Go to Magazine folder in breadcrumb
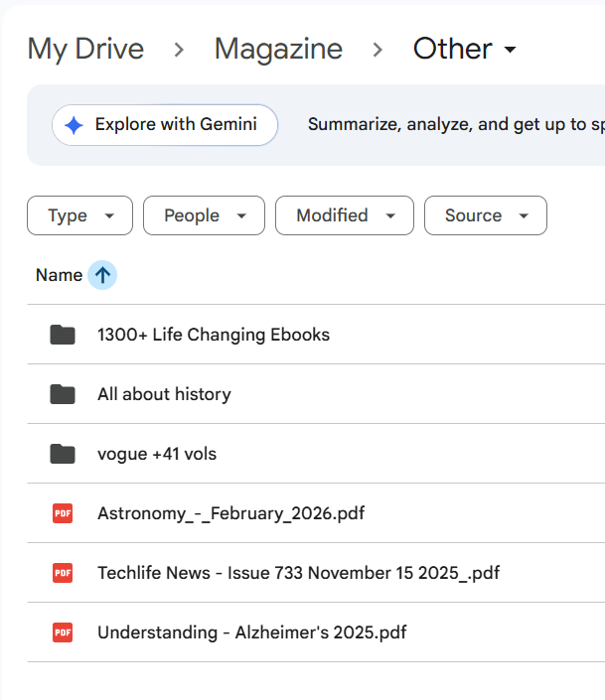 278,49
